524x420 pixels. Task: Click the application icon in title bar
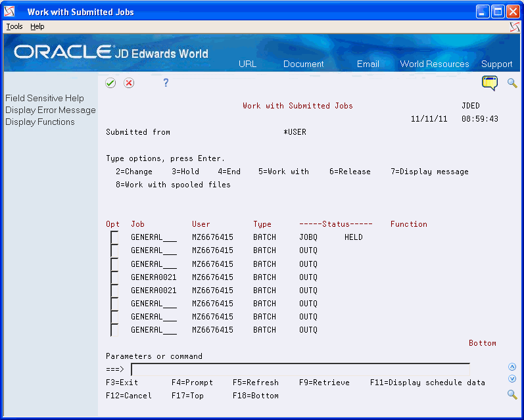[x=9, y=12]
